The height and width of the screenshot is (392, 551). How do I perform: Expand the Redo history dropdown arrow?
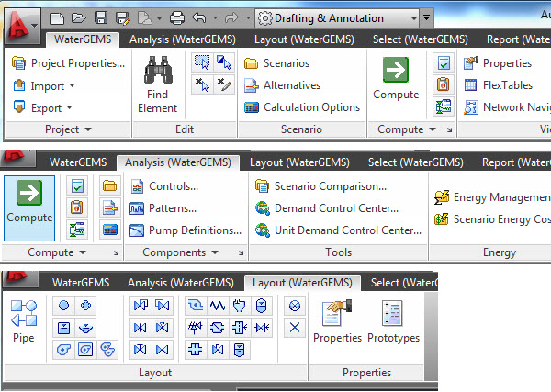point(248,17)
